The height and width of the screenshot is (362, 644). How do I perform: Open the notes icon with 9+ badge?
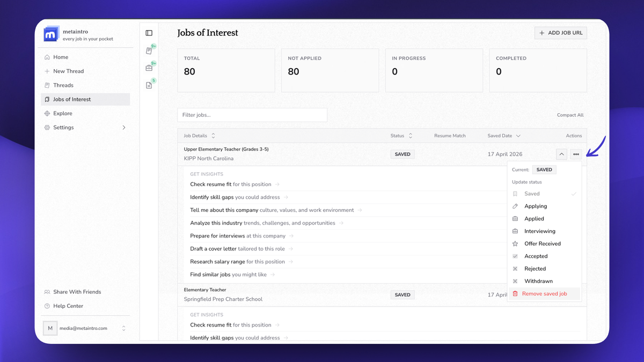pyautogui.click(x=149, y=51)
